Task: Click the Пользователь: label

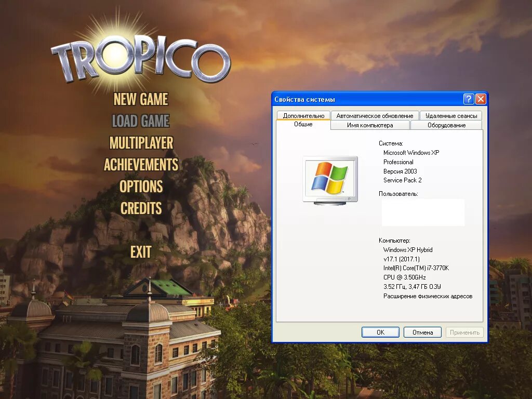Action: (398, 194)
